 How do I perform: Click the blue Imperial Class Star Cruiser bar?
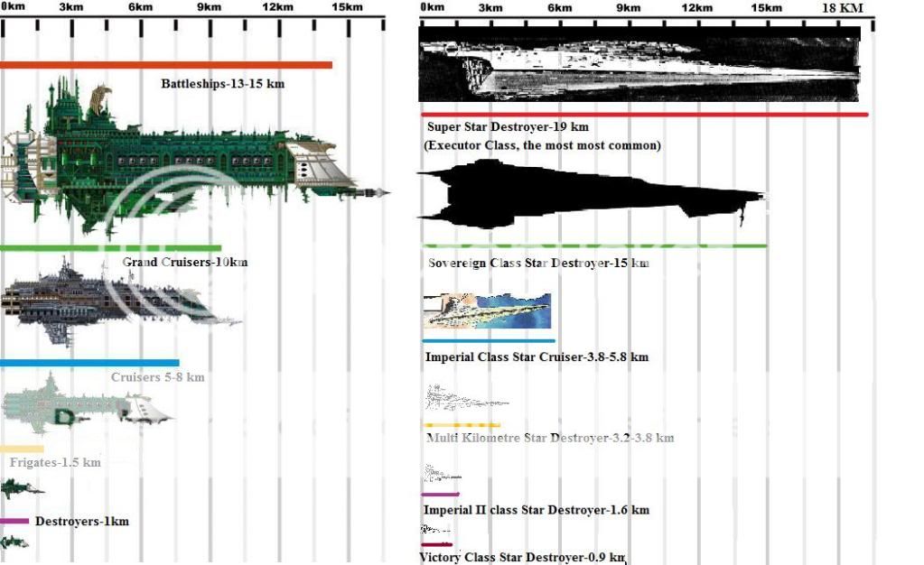(489, 340)
